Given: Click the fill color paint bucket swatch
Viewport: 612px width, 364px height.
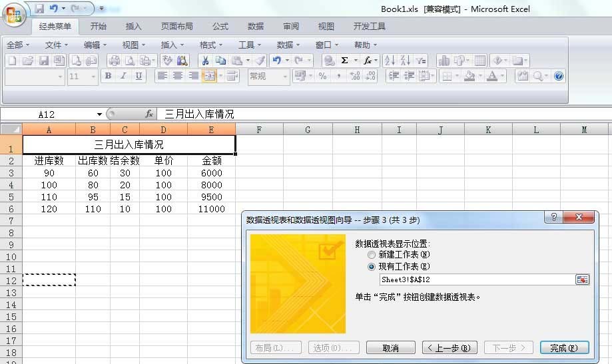Looking at the screenshot, I should click(x=469, y=76).
